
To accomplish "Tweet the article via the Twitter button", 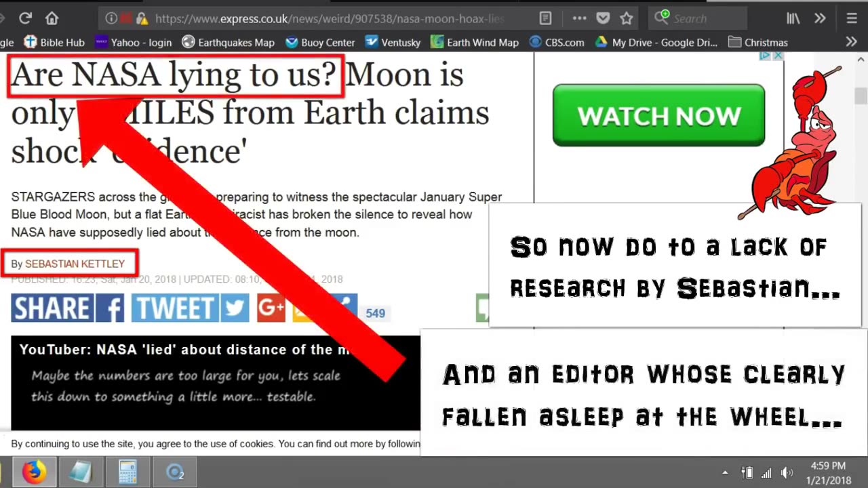I will coord(191,308).
